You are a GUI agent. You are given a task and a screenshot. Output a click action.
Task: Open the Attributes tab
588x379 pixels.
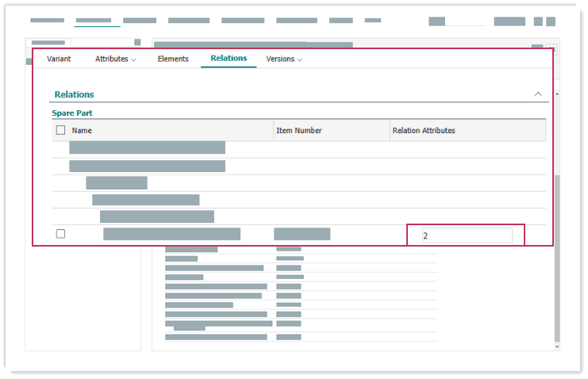pyautogui.click(x=111, y=59)
